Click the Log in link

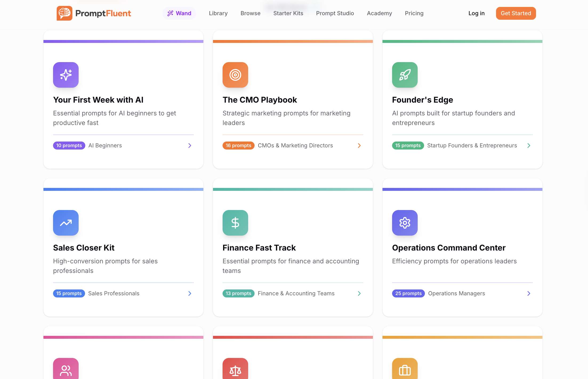tap(477, 13)
